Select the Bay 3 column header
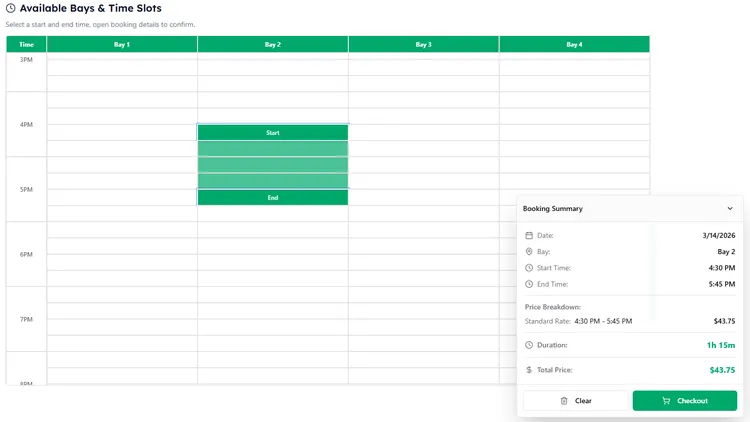Screen dimensions: 750x422 click(x=423, y=44)
